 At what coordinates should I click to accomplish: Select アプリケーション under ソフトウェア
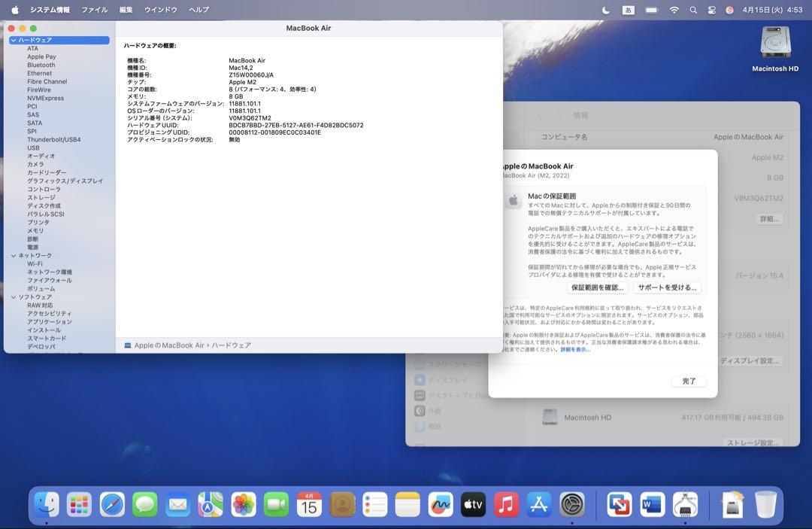[50, 322]
